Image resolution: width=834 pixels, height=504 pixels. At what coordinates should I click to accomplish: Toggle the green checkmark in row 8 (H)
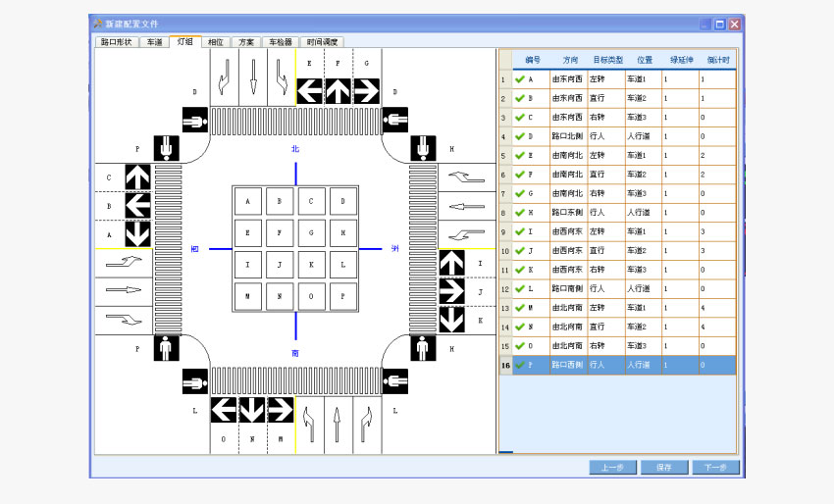(520, 212)
